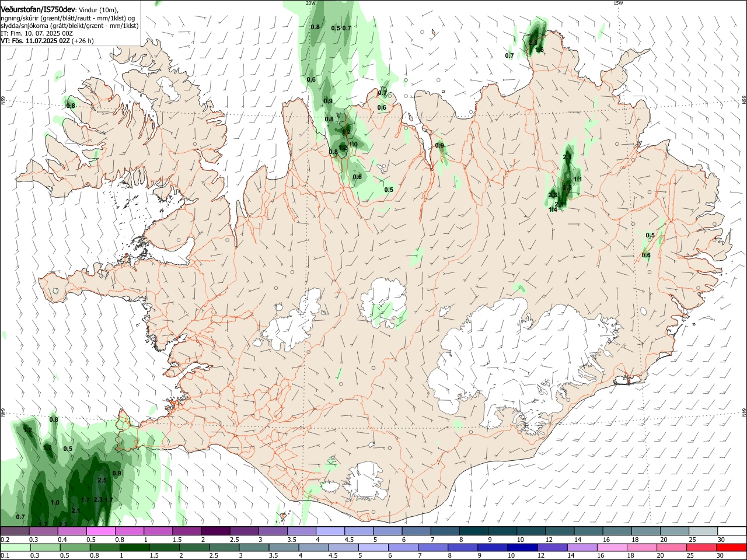This screenshot has width=747, height=560.
Task: Pick the orchid 1–1.5 swatch, upper legend row
Action: (159, 531)
